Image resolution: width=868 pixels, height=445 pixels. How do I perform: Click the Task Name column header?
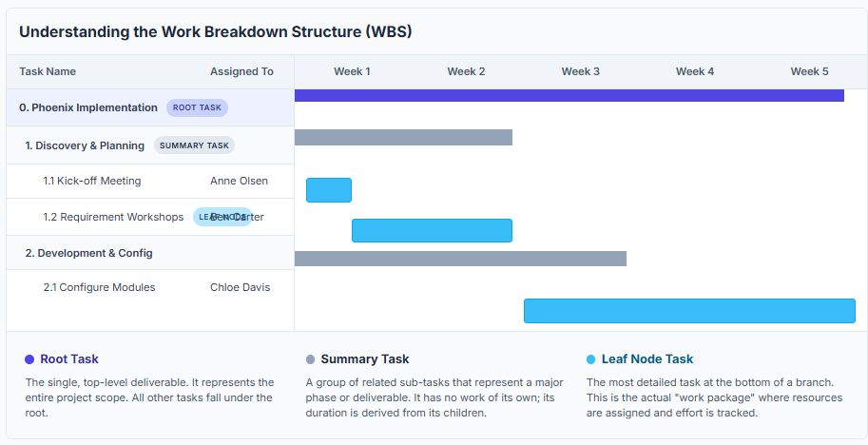48,71
